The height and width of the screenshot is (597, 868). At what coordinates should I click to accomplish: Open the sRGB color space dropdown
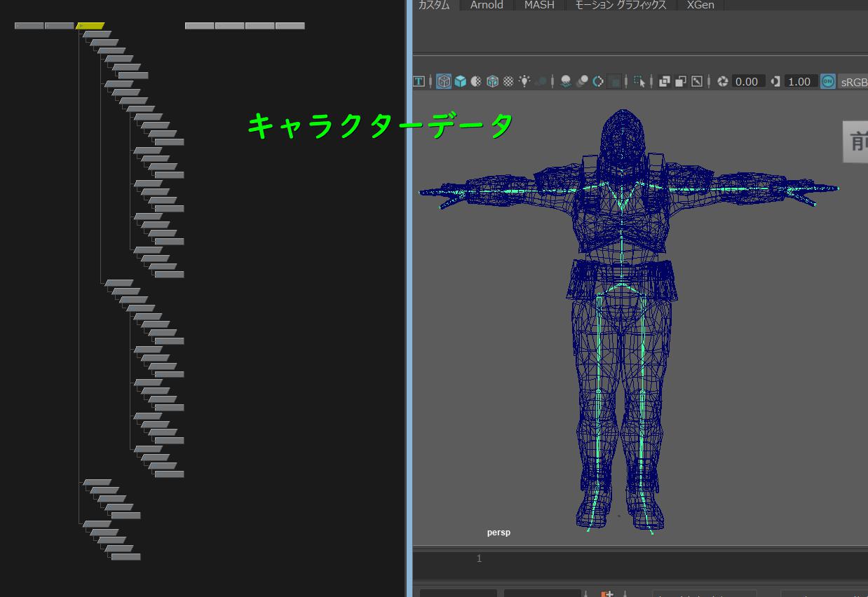coord(853,82)
